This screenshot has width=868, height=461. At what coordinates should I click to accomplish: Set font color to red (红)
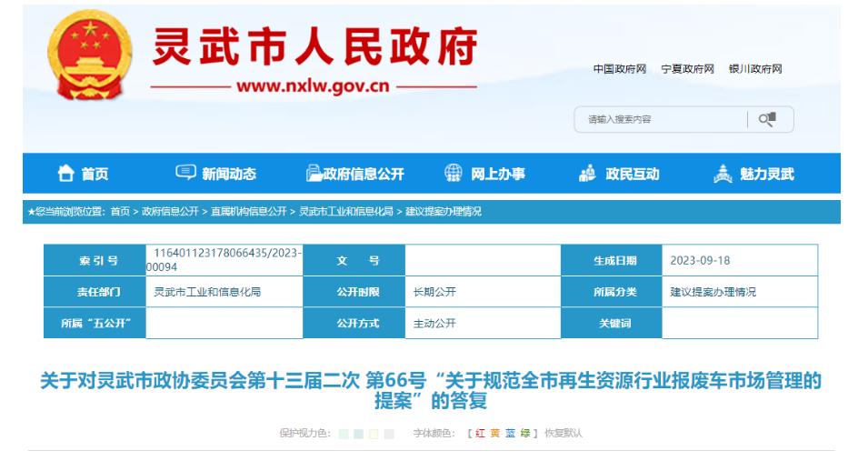(x=481, y=434)
